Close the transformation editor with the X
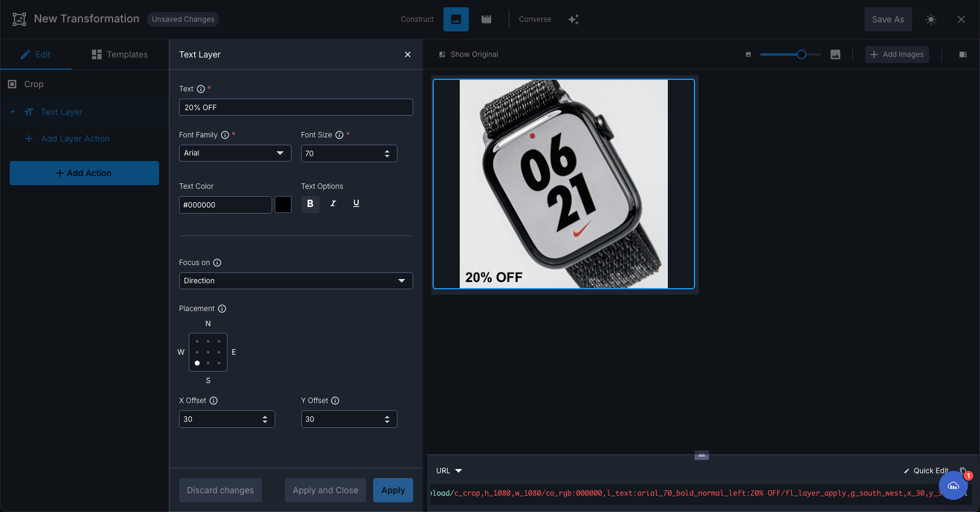Screen dimensions: 980x512 coord(961,19)
